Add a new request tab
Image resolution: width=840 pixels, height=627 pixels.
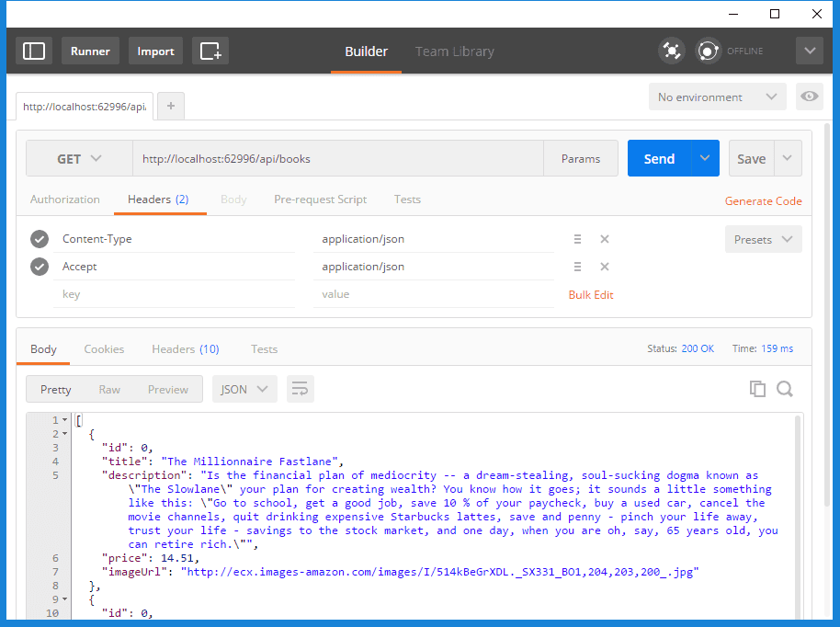171,106
